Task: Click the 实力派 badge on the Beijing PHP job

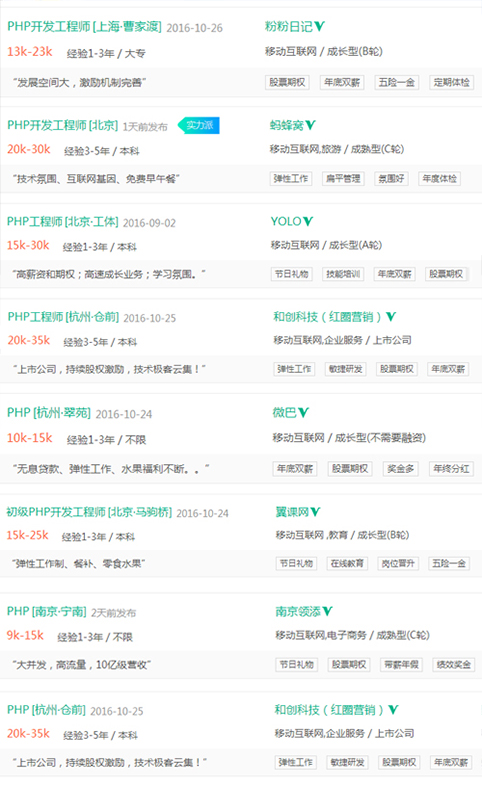Action: [199, 125]
